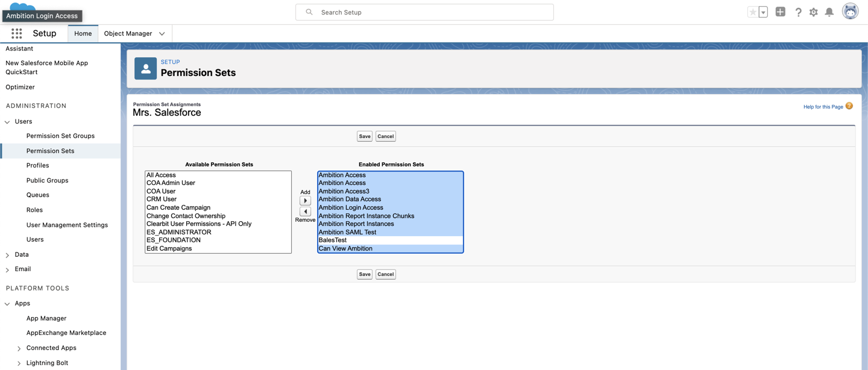Select Ambition Report Instances row

tap(390, 224)
